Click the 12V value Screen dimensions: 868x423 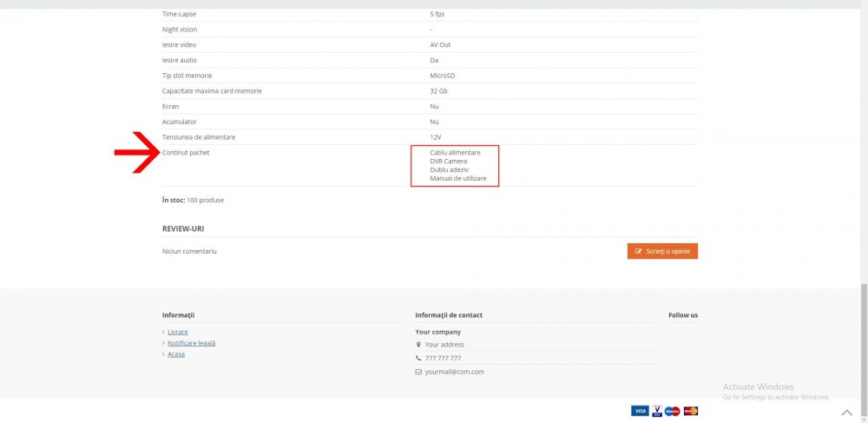tap(436, 136)
